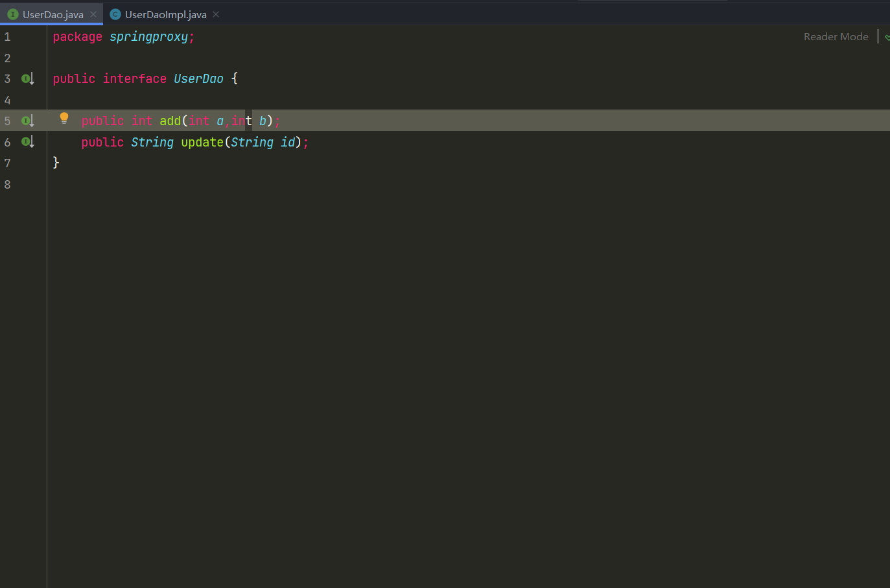This screenshot has height=588, width=890.
Task: Click the 'package' keyword on line 1
Action: point(77,37)
